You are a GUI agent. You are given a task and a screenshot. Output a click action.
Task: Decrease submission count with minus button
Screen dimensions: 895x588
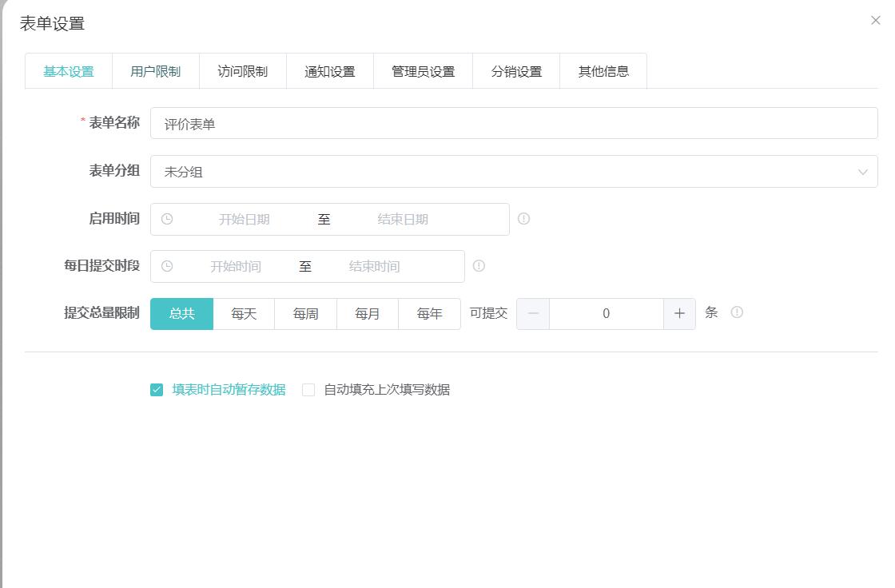(x=533, y=313)
